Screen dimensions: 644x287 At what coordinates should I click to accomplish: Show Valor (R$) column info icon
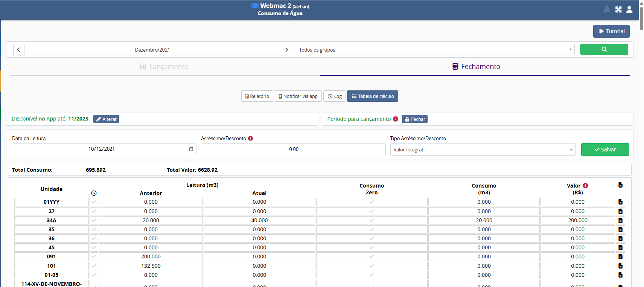tap(585, 186)
